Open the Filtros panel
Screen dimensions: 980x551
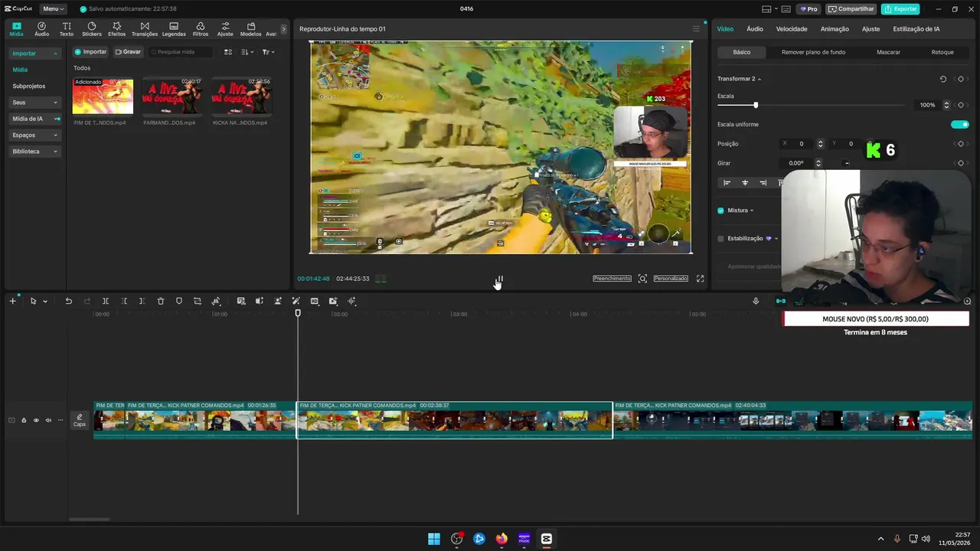click(201, 29)
